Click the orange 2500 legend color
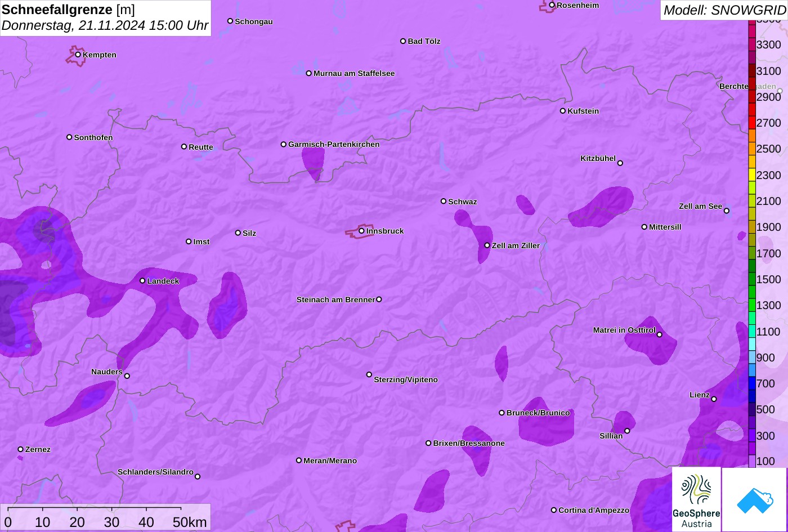 (x=752, y=149)
